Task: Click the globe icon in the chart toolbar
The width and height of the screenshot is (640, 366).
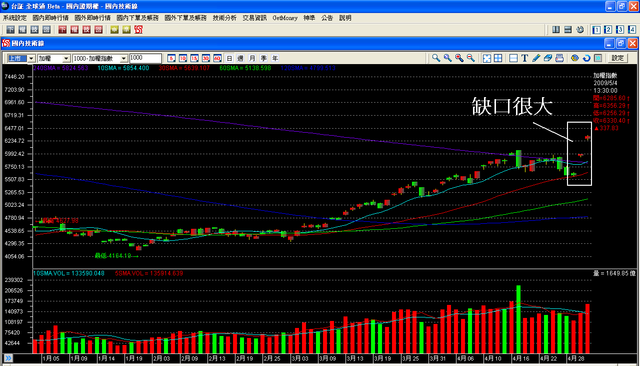Action: pos(575,58)
